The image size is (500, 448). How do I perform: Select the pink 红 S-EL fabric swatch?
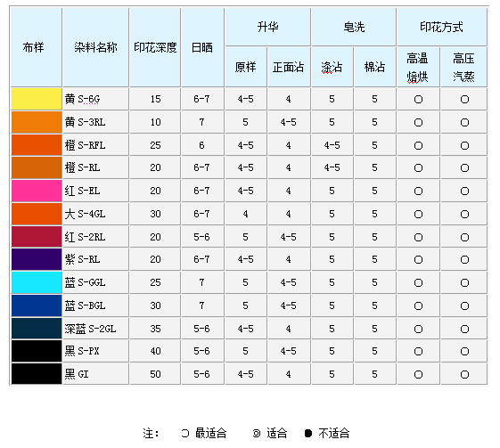(x=37, y=191)
